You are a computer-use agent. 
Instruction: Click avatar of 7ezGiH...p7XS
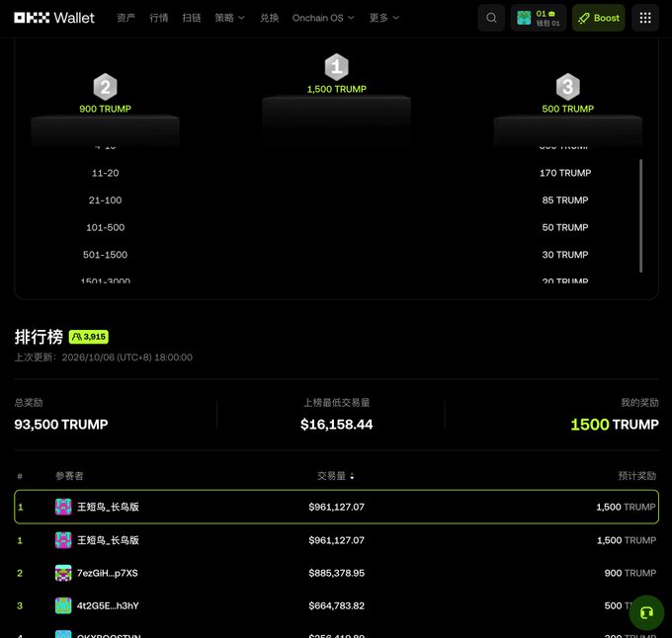[x=63, y=573]
